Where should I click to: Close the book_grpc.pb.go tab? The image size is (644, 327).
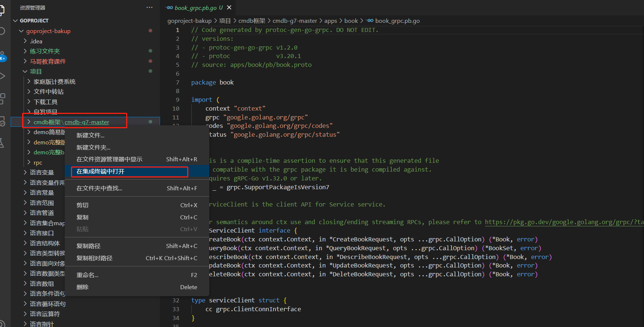coord(229,7)
